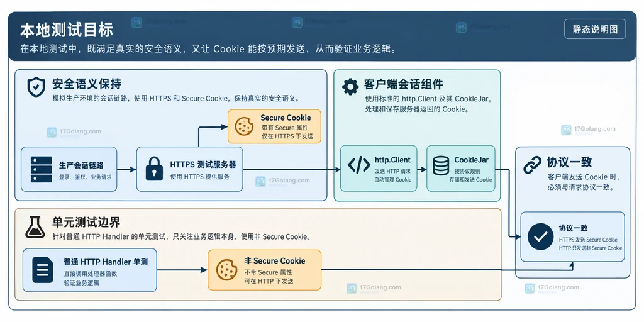This screenshot has width=644, height=322.
Task: Click the 按协议规则 text
Action: tap(467, 171)
